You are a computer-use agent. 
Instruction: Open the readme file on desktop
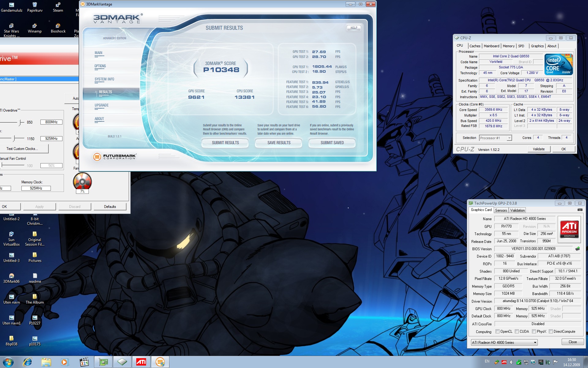point(35,278)
